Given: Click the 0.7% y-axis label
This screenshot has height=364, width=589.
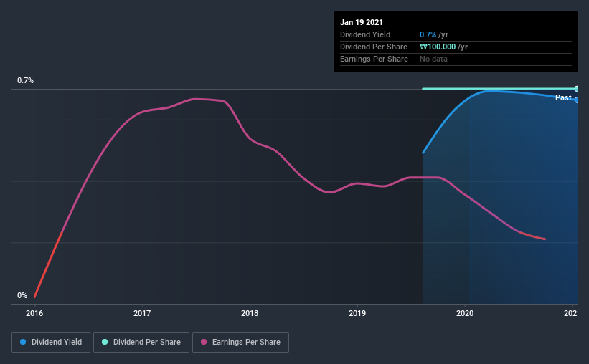Looking at the screenshot, I should [25, 80].
